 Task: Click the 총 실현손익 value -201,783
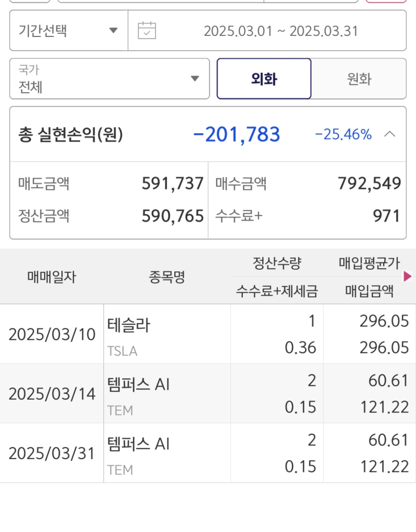click(237, 135)
